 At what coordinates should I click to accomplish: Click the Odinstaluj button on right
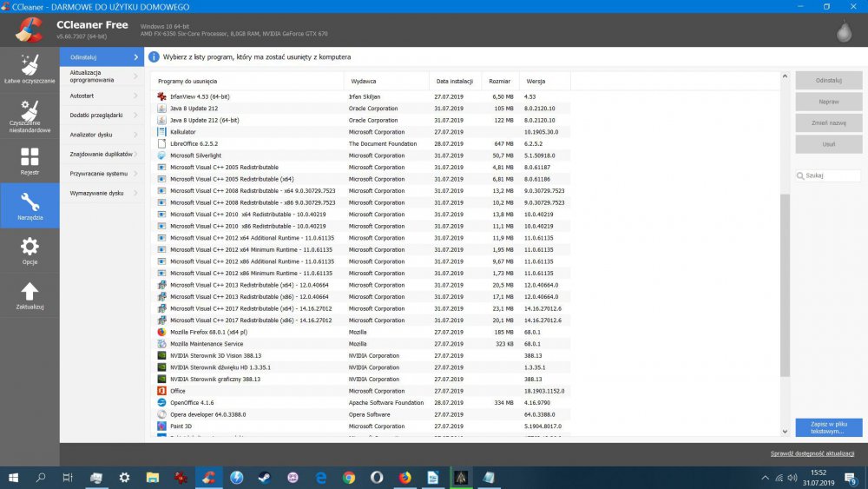829,80
